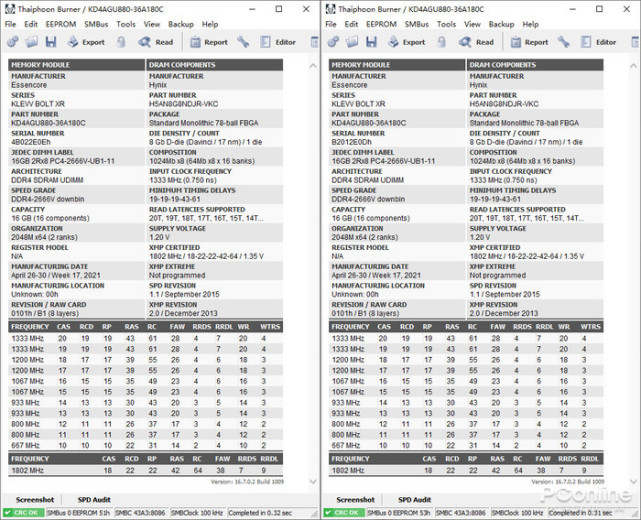Open the EEPROM menu in the right window
The height and width of the screenshot is (520, 641).
click(381, 25)
